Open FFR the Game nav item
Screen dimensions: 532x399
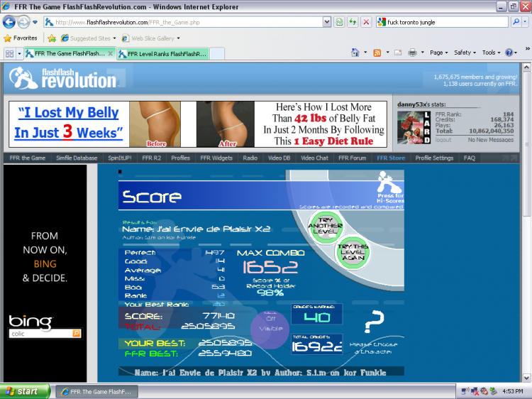pyautogui.click(x=28, y=158)
